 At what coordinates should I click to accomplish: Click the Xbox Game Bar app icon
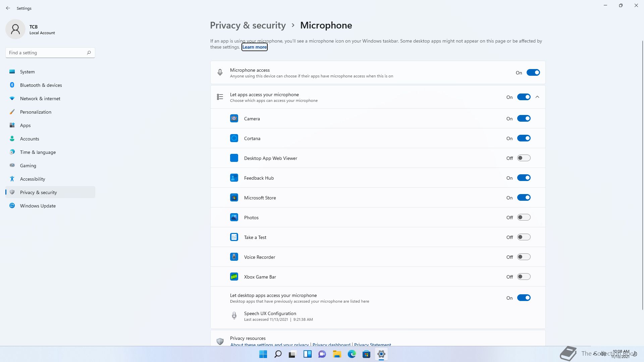click(x=234, y=277)
